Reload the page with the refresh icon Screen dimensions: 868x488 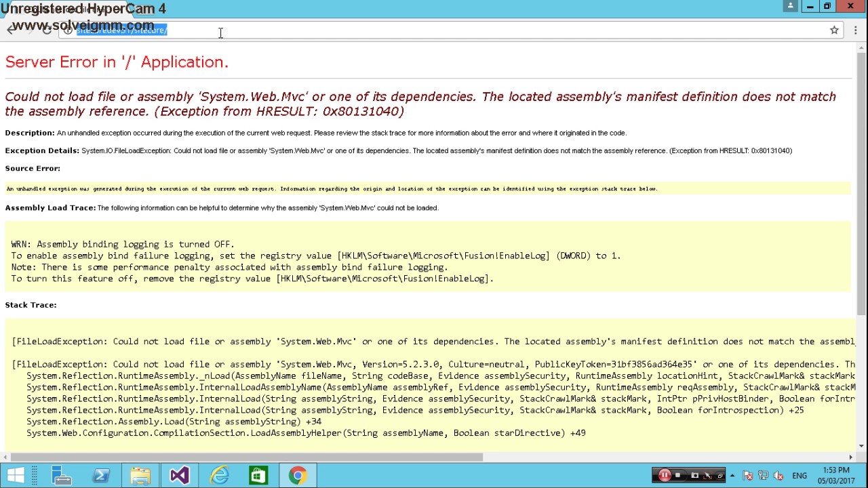pyautogui.click(x=47, y=30)
